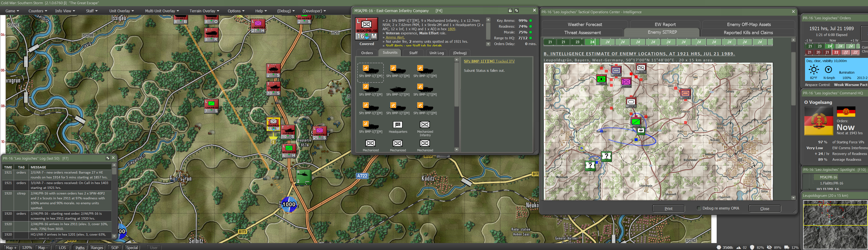The height and width of the screenshot is (250, 868).
Task: Click the lock icon in MSK/PR-16 window title
Action: coord(510,11)
